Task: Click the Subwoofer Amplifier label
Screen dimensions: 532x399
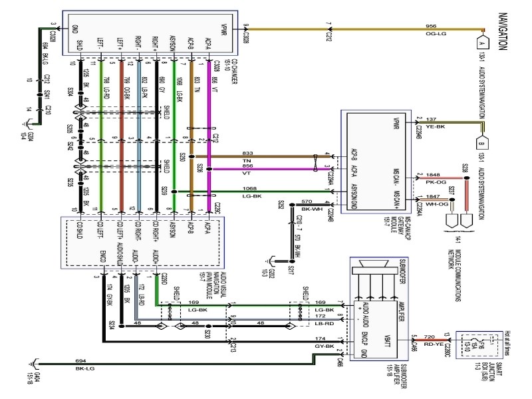Action: click(396, 376)
